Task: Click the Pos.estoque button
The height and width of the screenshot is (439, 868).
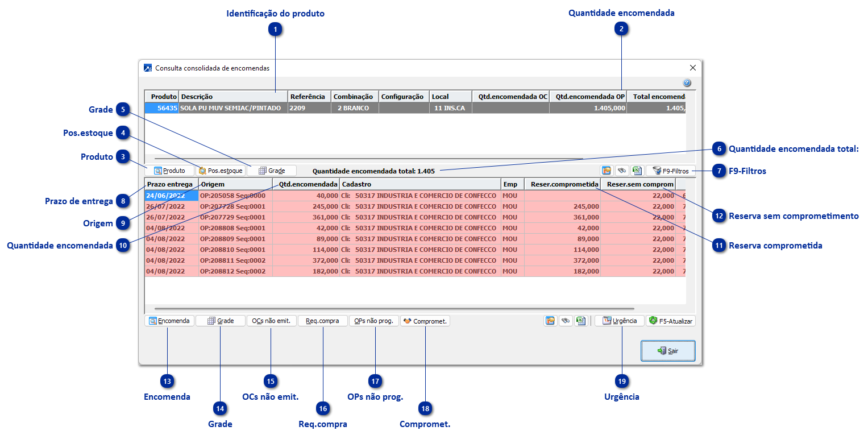Action: pyautogui.click(x=221, y=171)
